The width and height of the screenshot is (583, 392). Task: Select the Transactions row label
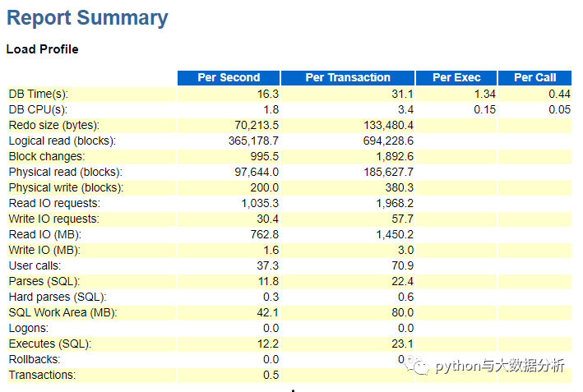[x=42, y=375]
